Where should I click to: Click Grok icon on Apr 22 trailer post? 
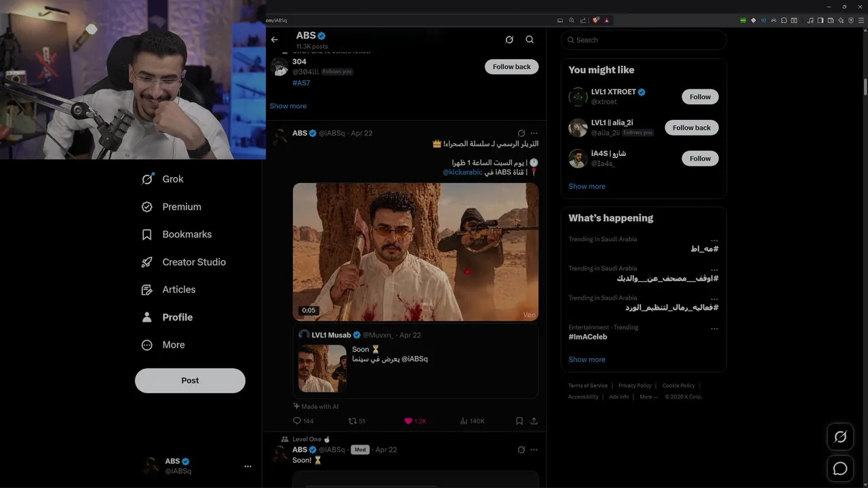point(521,133)
